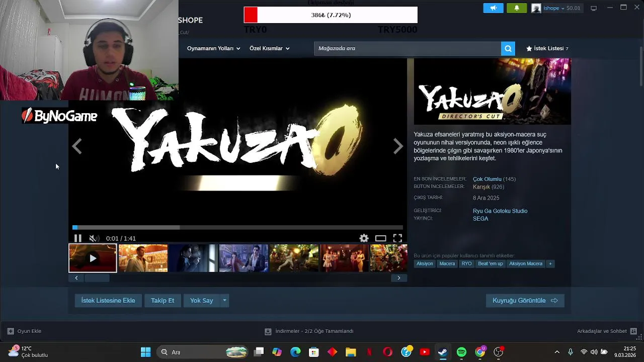Open Task View on taskbar

pos(259,352)
